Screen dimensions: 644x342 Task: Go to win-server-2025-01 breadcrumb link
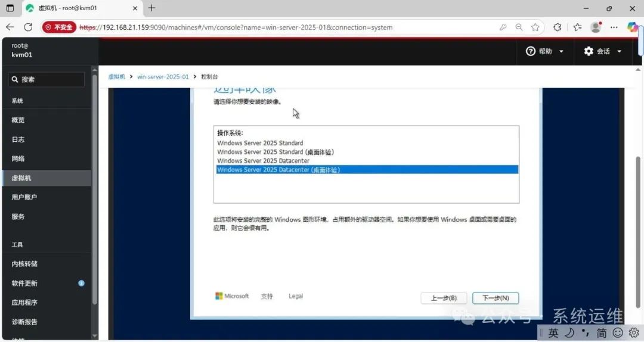[163, 77]
